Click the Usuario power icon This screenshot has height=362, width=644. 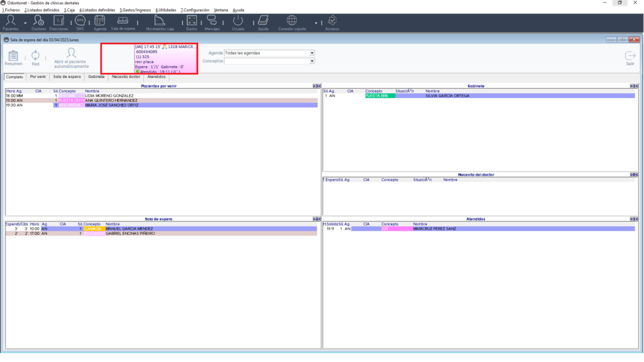point(238,23)
